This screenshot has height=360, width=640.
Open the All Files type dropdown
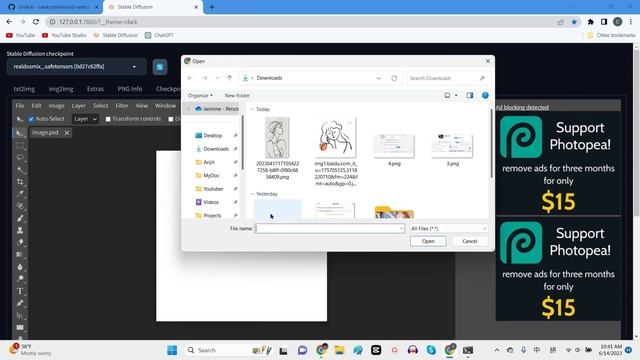[x=448, y=229]
